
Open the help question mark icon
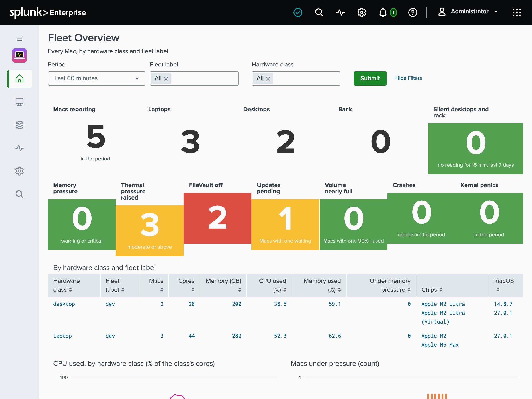pos(413,12)
